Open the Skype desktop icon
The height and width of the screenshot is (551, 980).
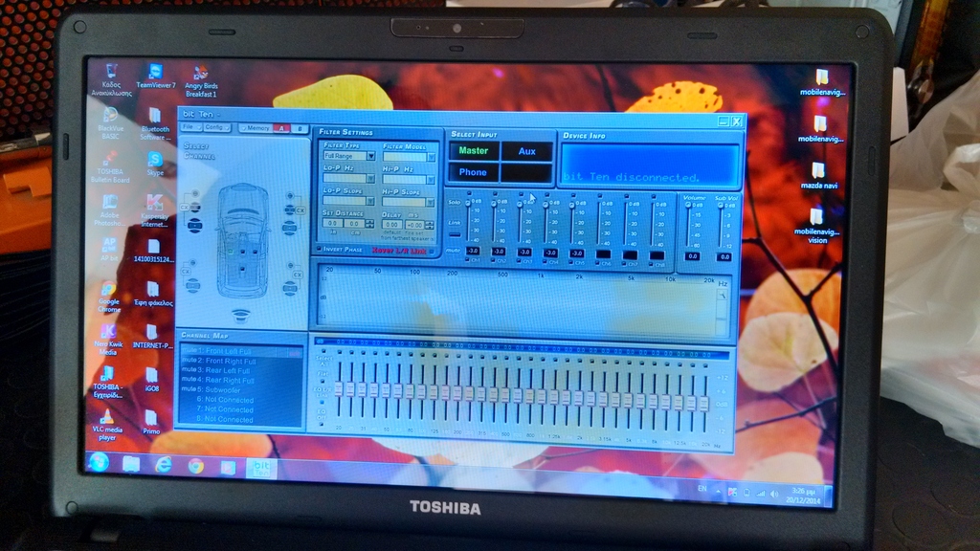(154, 164)
